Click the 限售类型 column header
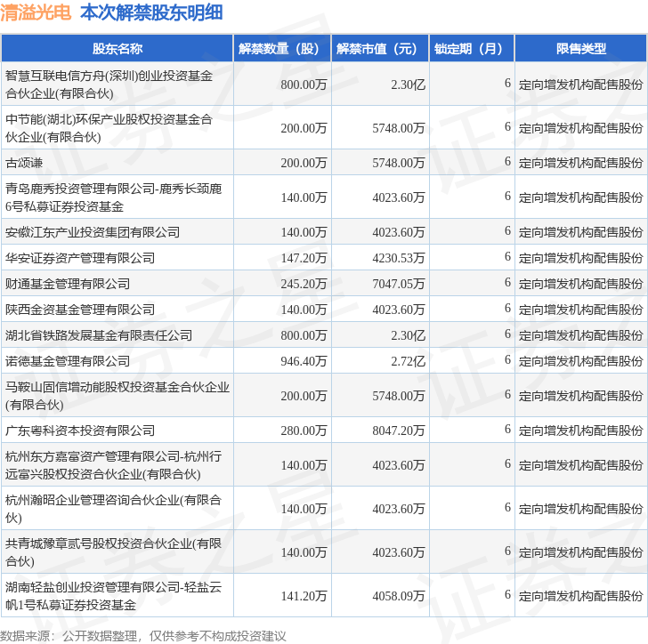 click(x=580, y=49)
